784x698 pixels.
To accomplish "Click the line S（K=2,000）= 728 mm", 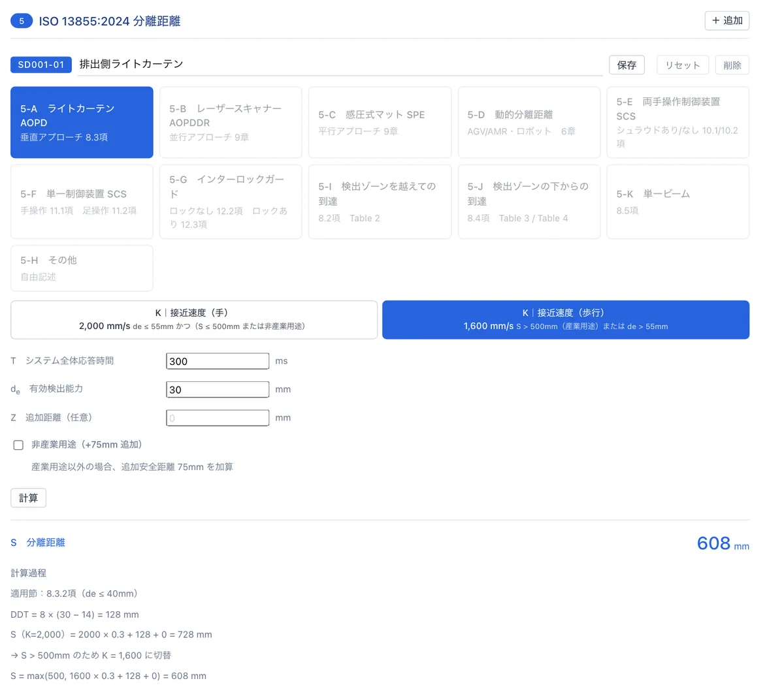I will pos(111,635).
